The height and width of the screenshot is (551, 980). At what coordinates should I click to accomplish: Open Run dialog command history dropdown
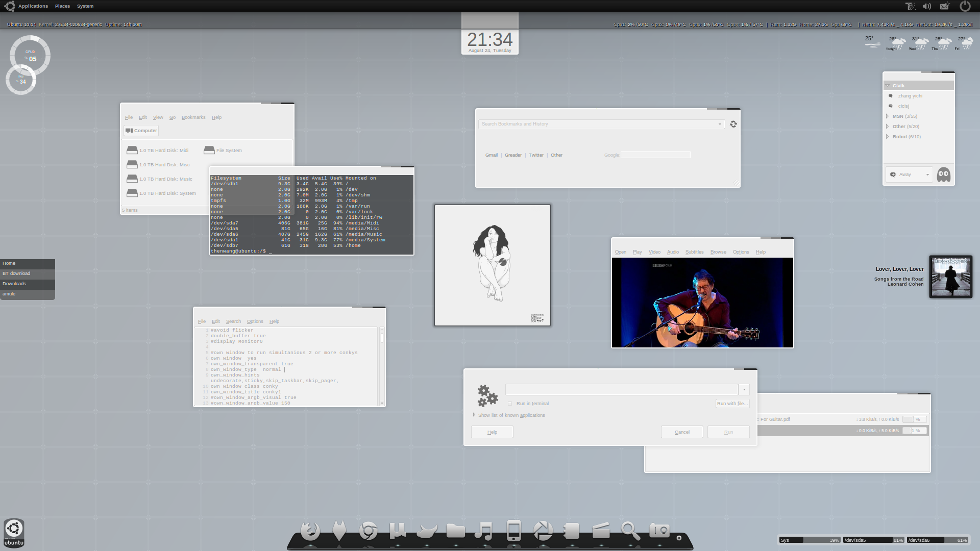point(744,389)
